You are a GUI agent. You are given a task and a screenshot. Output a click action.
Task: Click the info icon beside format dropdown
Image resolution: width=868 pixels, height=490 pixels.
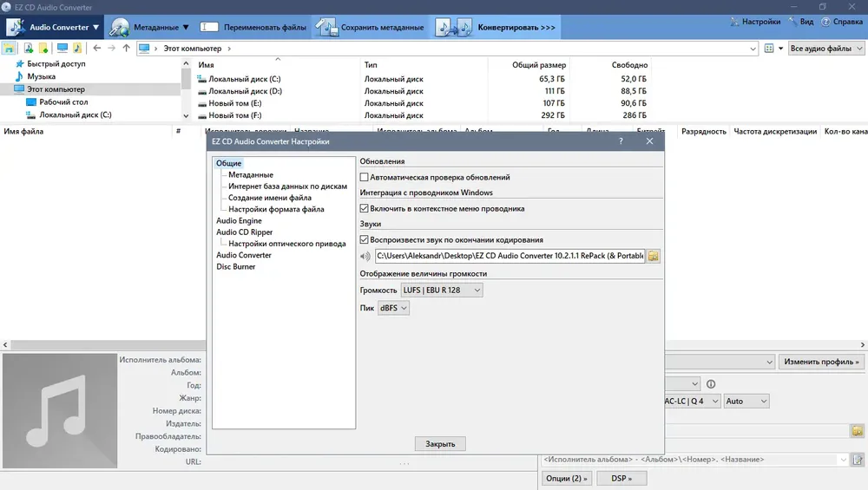tap(711, 384)
